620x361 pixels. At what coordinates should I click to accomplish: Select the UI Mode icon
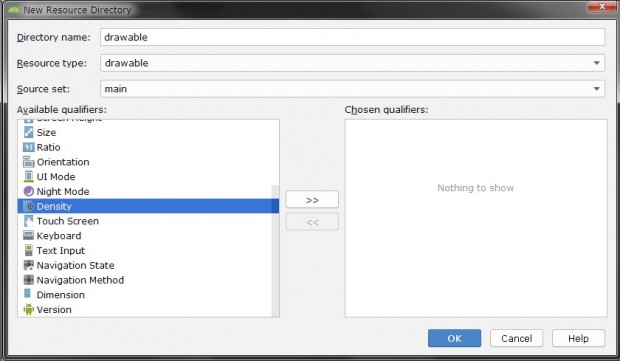pyautogui.click(x=28, y=176)
